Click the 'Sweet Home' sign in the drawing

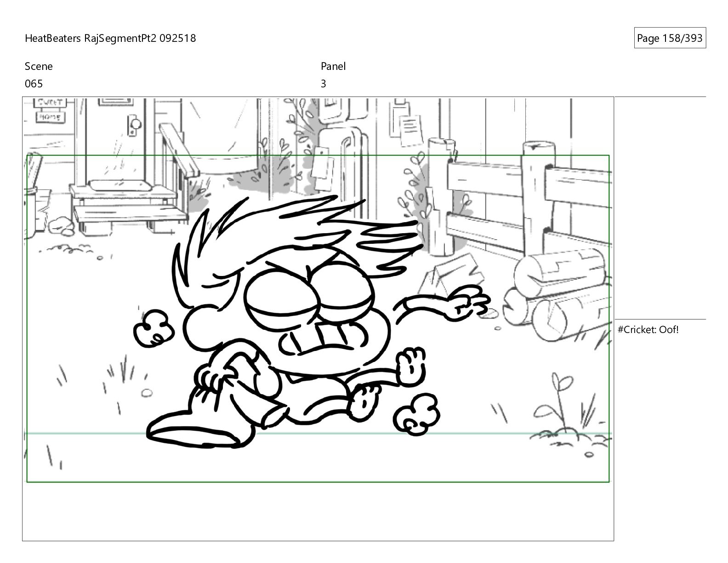pos(50,110)
